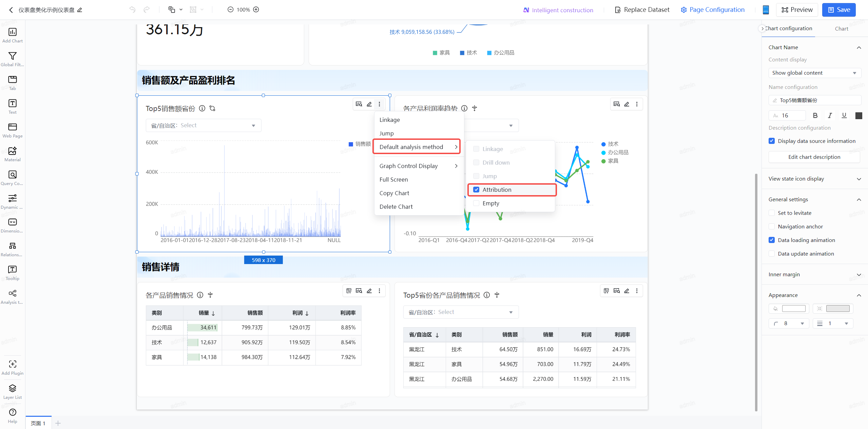Viewport: 868px width, 429px height.
Task: Open 省/自治区 filter in Top5省份各产品销售情况
Action: pyautogui.click(x=461, y=312)
